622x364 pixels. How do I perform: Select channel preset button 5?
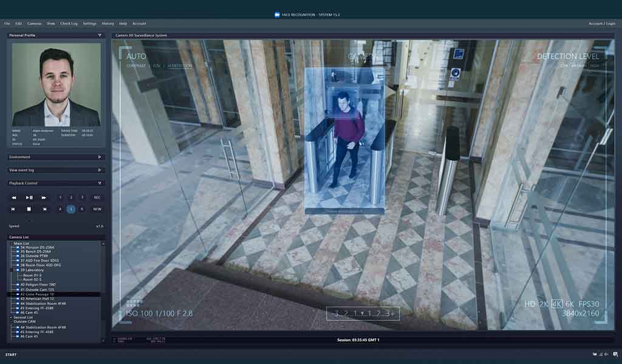71,208
